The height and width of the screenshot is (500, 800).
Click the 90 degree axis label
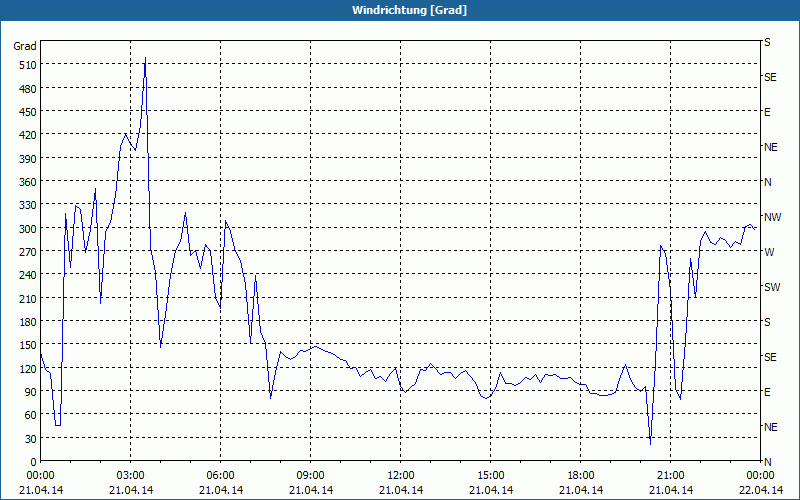[x=31, y=392]
